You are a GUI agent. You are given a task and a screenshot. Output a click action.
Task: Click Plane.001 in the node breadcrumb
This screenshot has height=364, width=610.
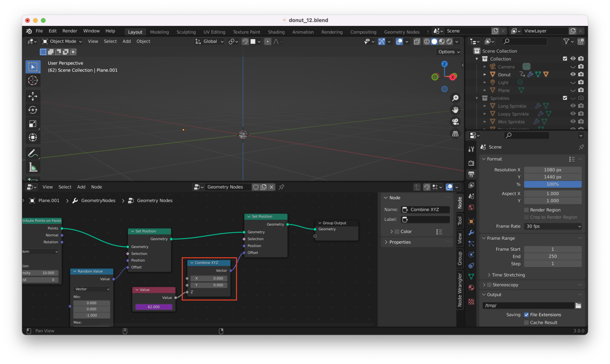coord(49,200)
